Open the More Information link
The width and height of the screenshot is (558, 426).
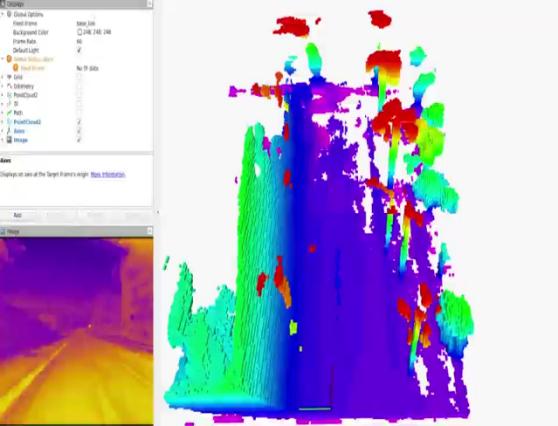(x=108, y=174)
